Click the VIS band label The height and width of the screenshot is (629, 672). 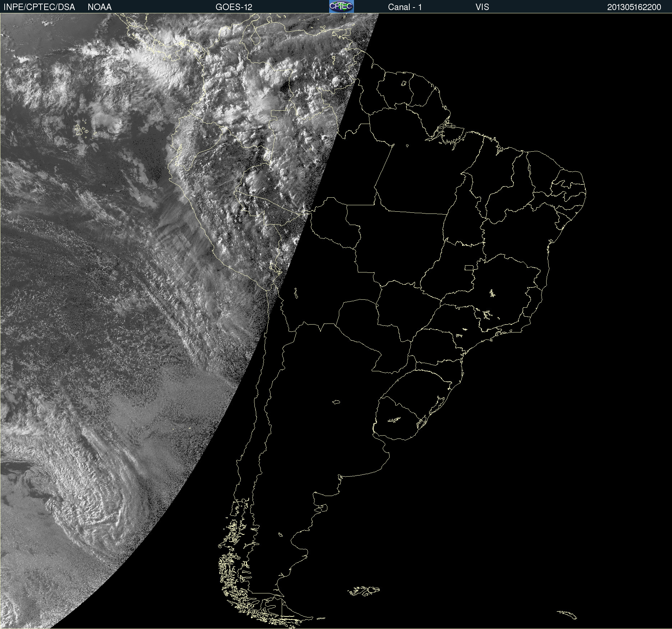(x=482, y=7)
